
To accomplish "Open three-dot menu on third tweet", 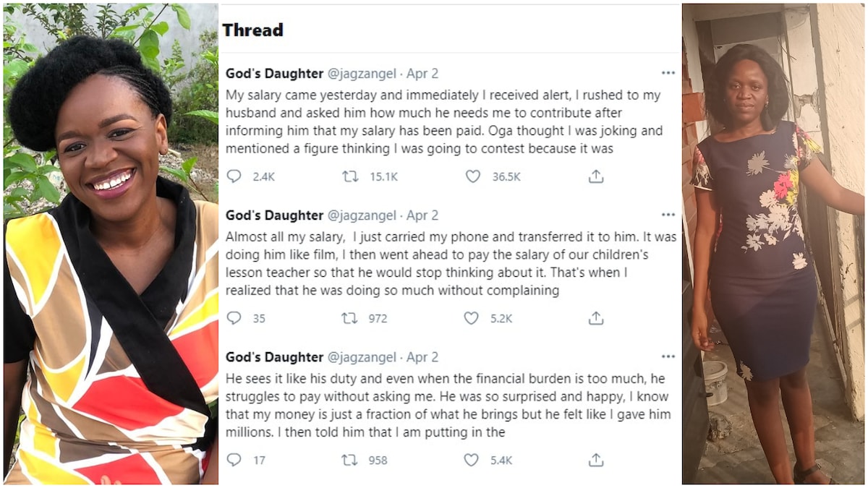I will 668,356.
